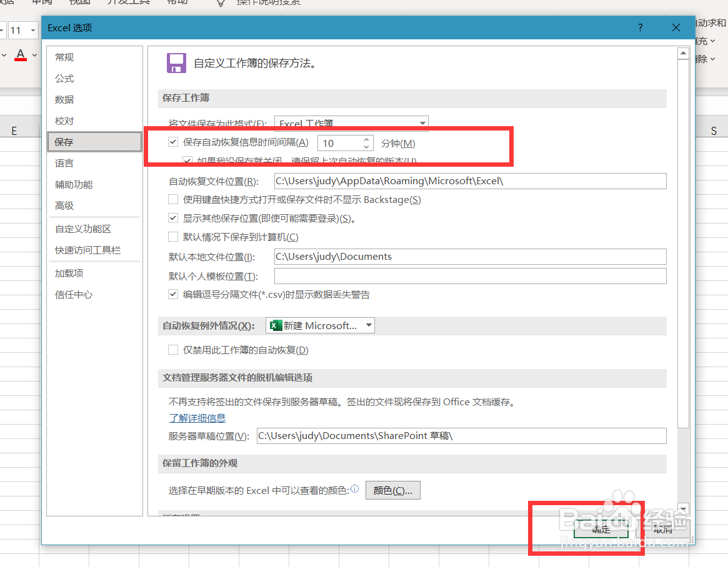Screen dimensions: 728x567
Task: Check 仅禁用此工作簿的自动恢复
Action: (x=173, y=350)
